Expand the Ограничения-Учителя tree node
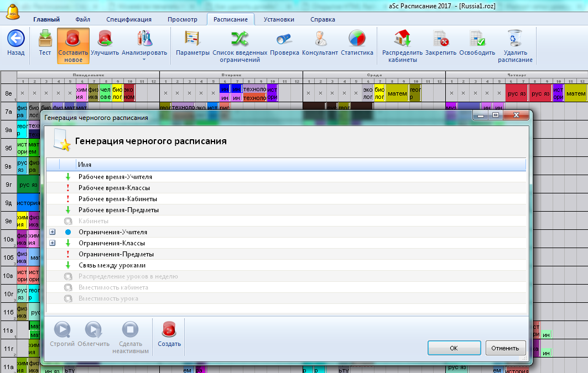The height and width of the screenshot is (373, 588). [53, 233]
